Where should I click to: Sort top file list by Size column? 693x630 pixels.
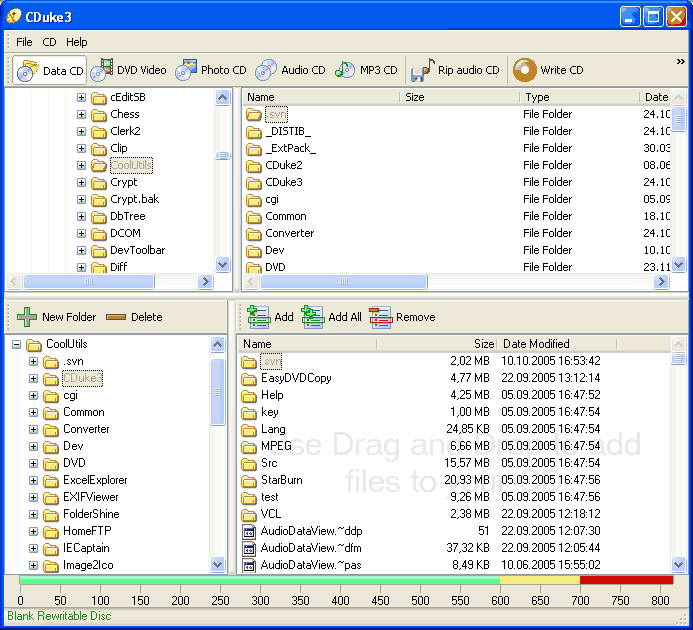[x=460, y=97]
